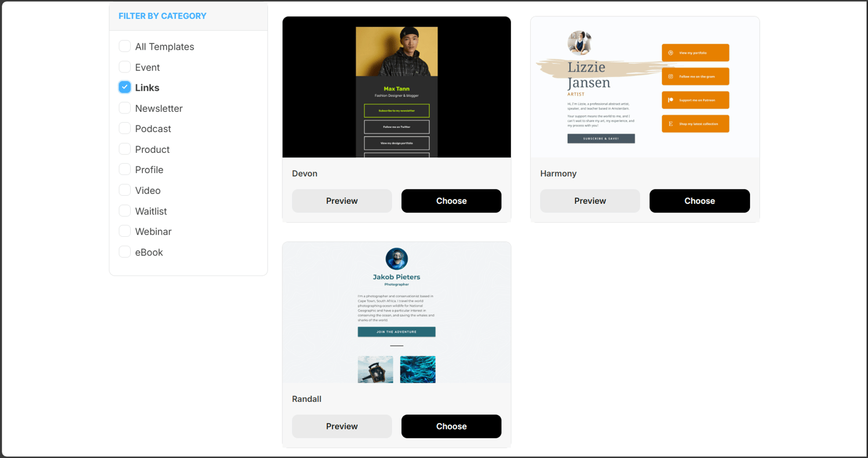Screen dimensions: 868x458
Task: Uncheck the Links category filter
Action: coord(124,87)
